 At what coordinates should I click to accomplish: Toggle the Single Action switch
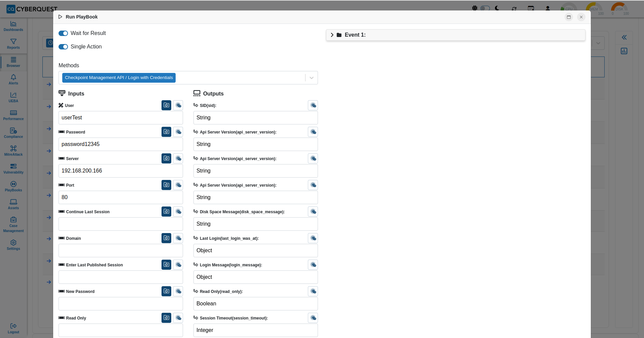63,47
